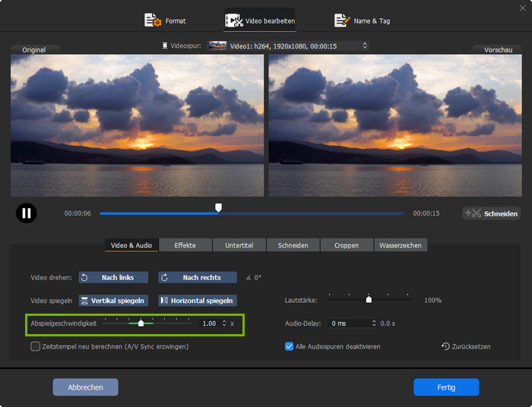Click the Videospur film strip icon
Image resolution: width=532 pixels, height=407 pixels.
(165, 46)
